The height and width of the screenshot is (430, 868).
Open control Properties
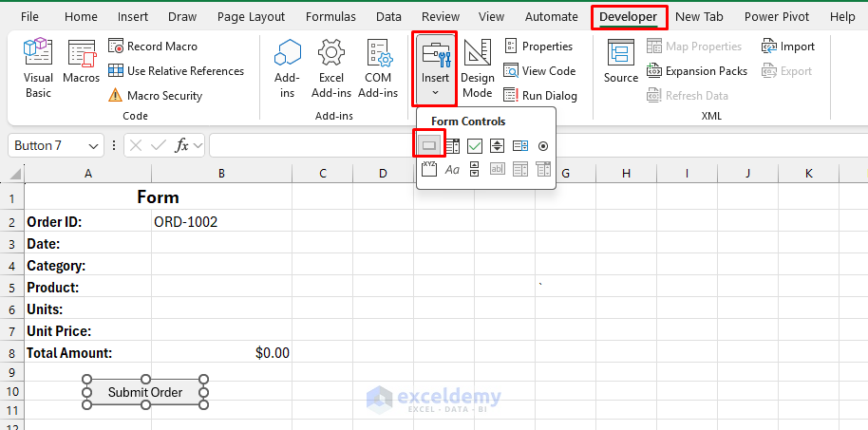538,47
